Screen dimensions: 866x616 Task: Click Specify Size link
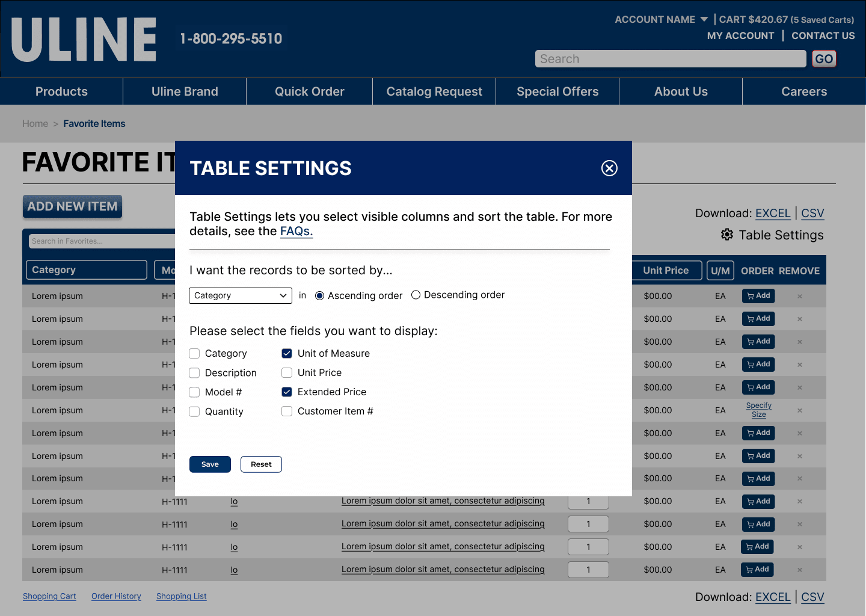click(x=759, y=410)
